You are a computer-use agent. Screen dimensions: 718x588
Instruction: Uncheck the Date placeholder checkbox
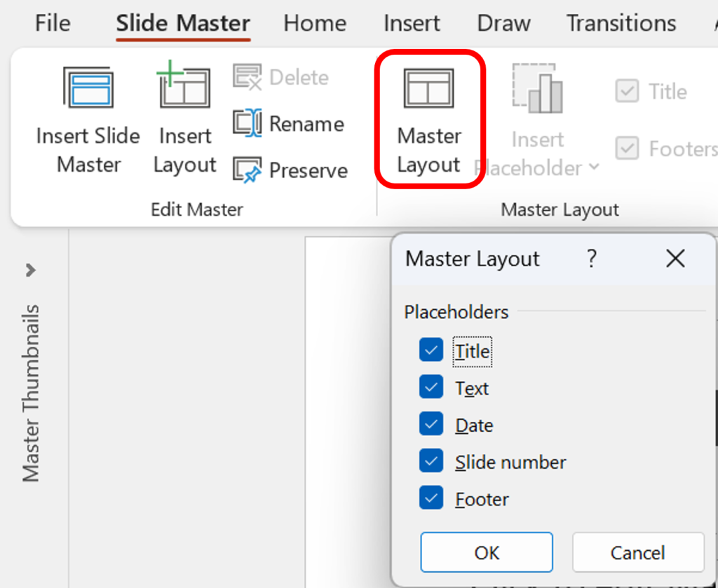431,424
